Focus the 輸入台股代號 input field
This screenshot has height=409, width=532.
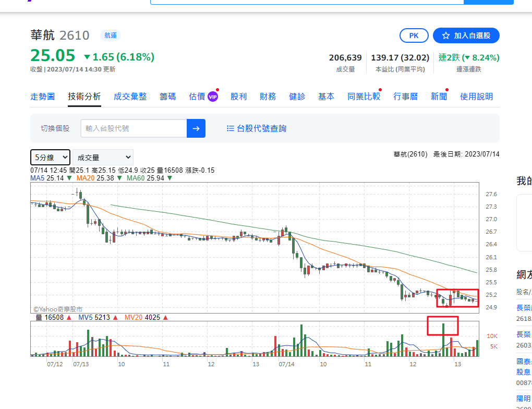point(134,128)
